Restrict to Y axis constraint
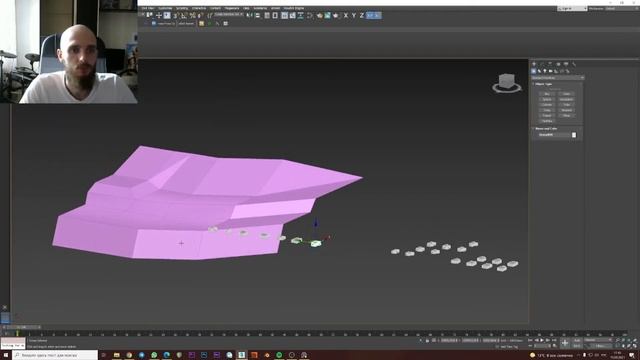640x360 pixels. [x=354, y=16]
